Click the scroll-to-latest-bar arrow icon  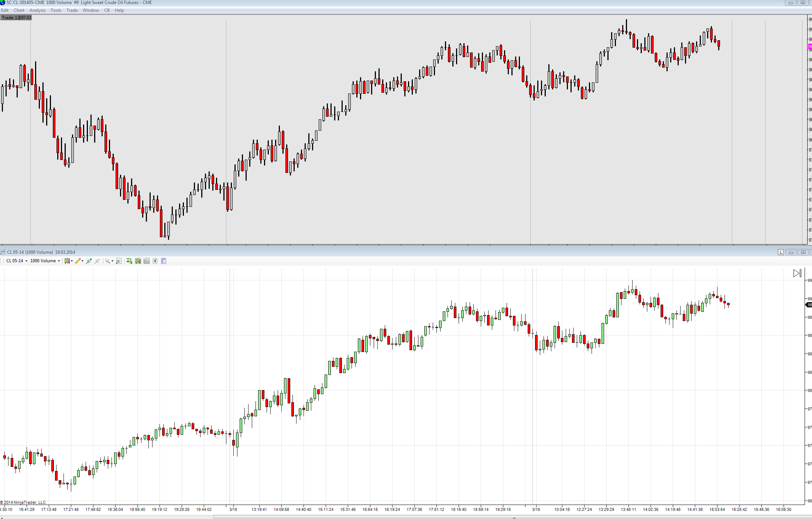797,273
